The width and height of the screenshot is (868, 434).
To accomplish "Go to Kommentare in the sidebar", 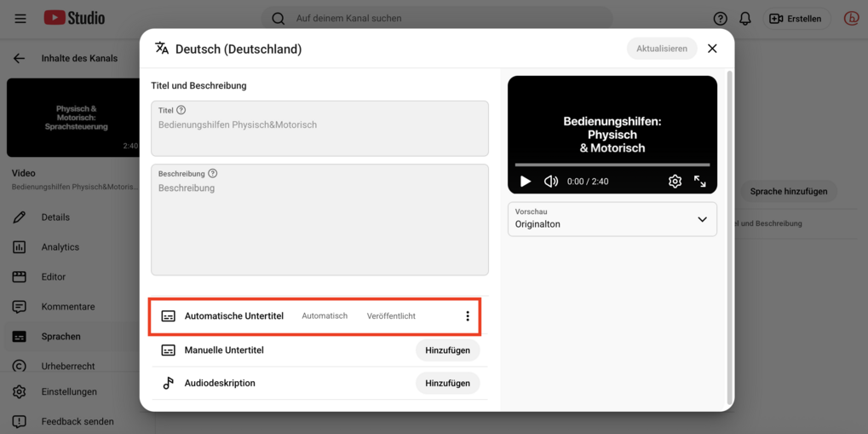I will [67, 307].
